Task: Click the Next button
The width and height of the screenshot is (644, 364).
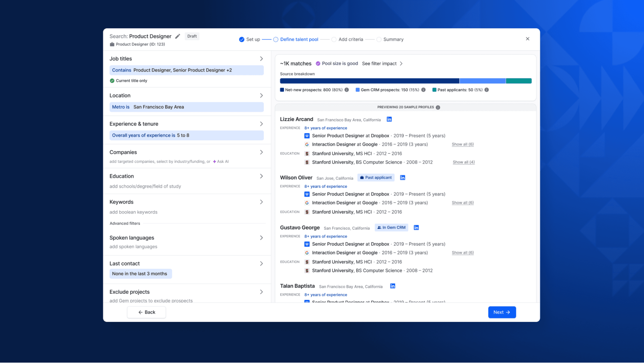Action: (x=502, y=312)
